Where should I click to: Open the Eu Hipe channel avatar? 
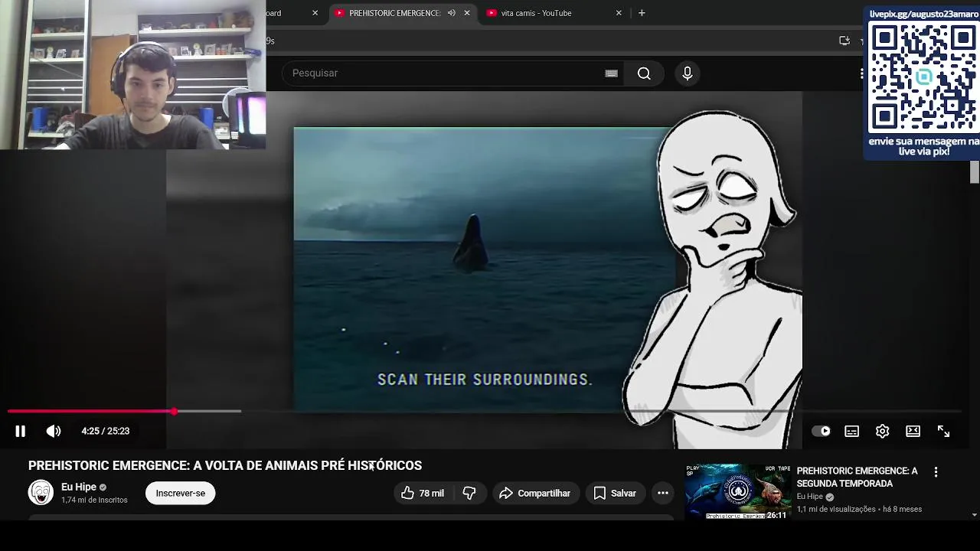click(x=41, y=493)
